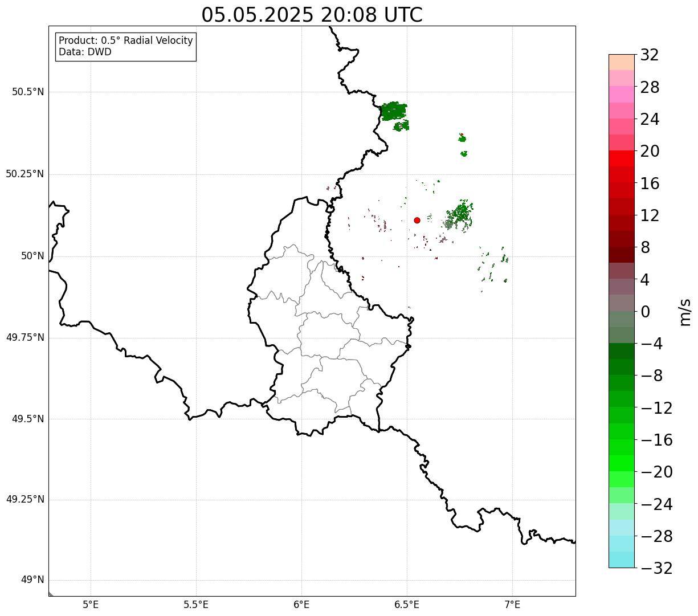Click the colorbar tick label −20
This screenshot has height=616, width=698.
point(656,472)
